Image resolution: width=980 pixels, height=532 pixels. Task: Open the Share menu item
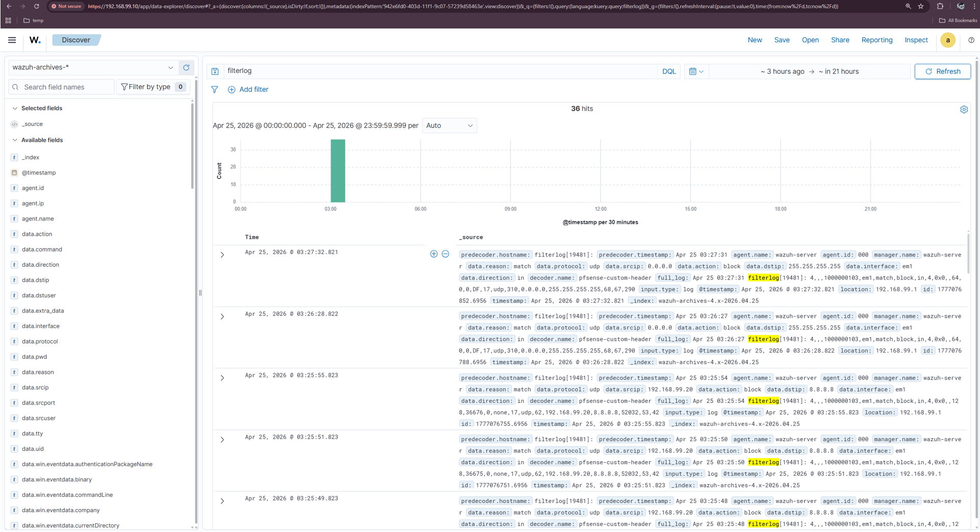[x=840, y=40]
